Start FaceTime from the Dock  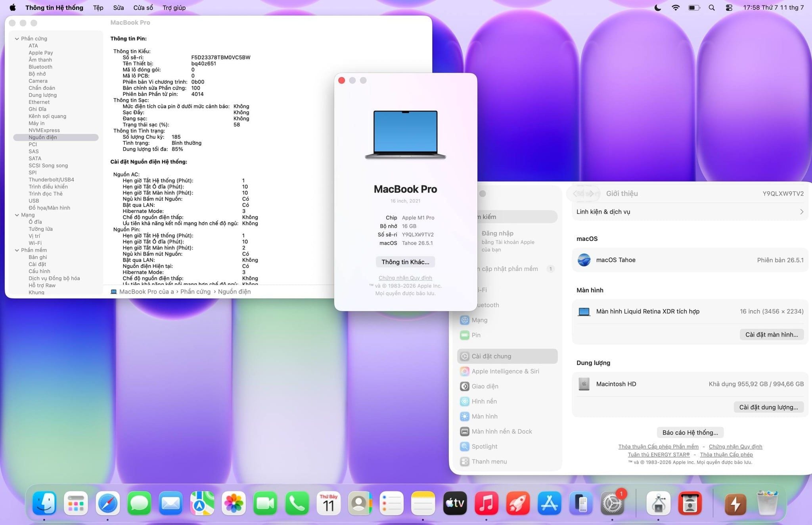coord(265,503)
